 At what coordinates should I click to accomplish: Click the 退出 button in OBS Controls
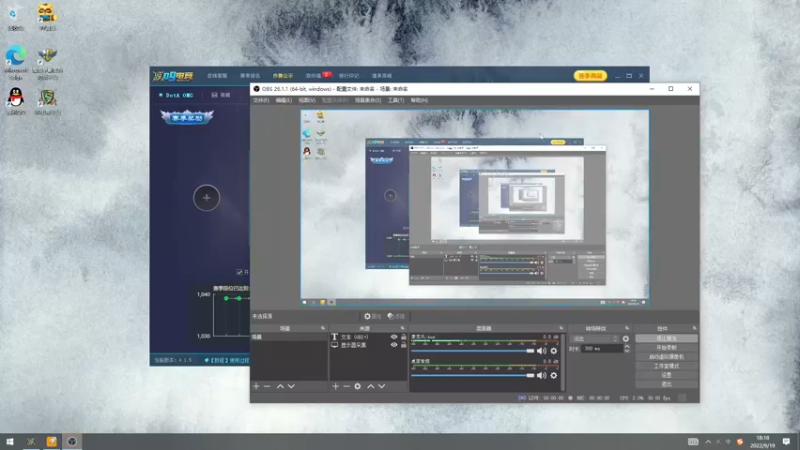(666, 384)
